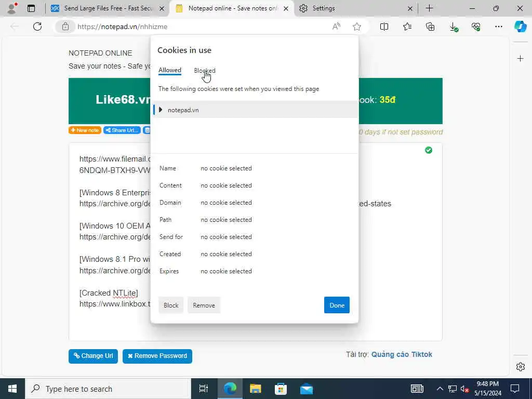Close the Settings tab
532x399 pixels.
point(410,8)
